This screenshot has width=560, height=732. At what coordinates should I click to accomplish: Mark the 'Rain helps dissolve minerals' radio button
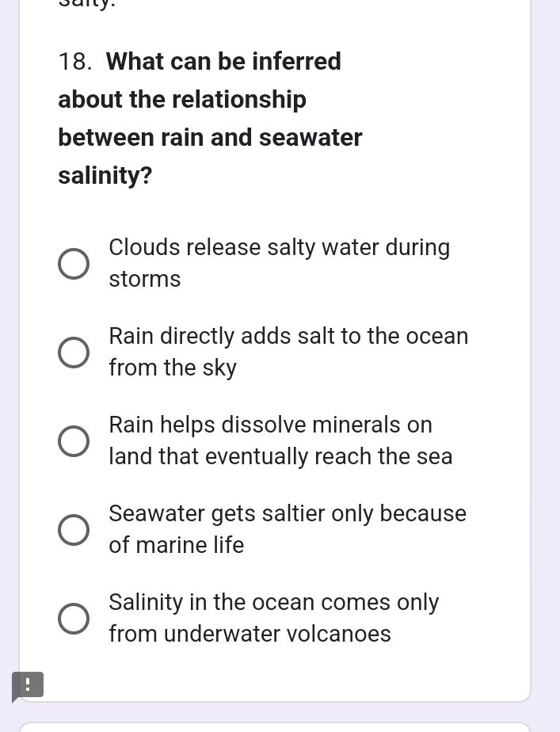pos(74,442)
